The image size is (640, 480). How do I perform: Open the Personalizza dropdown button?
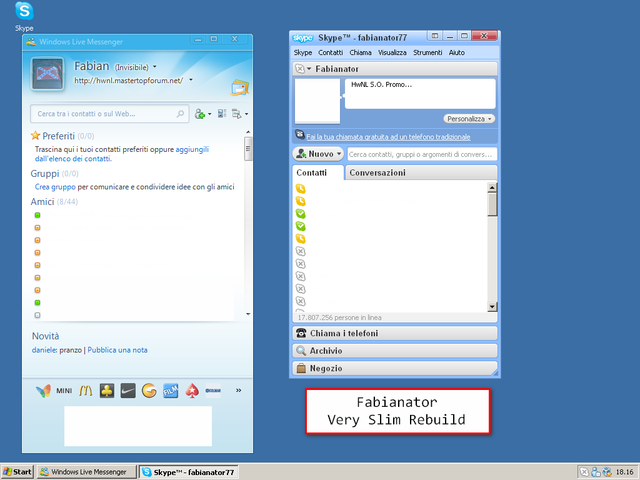469,119
